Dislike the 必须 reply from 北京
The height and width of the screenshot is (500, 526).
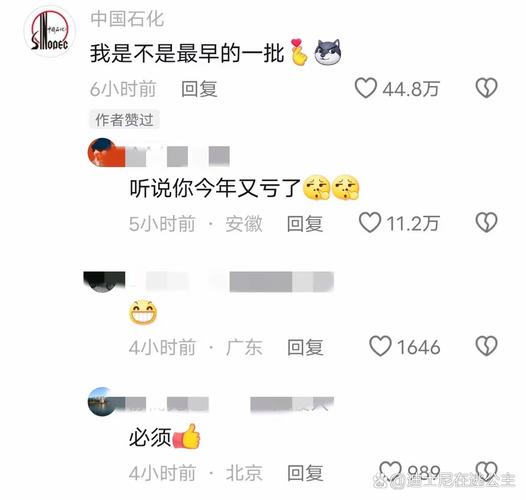486,471
